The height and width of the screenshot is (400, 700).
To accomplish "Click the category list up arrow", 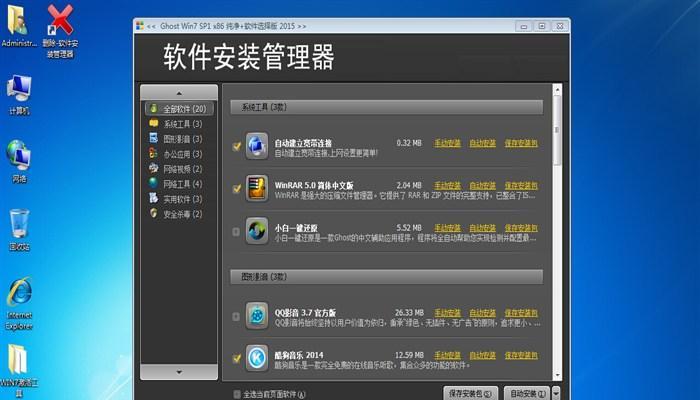I will click(x=179, y=93).
